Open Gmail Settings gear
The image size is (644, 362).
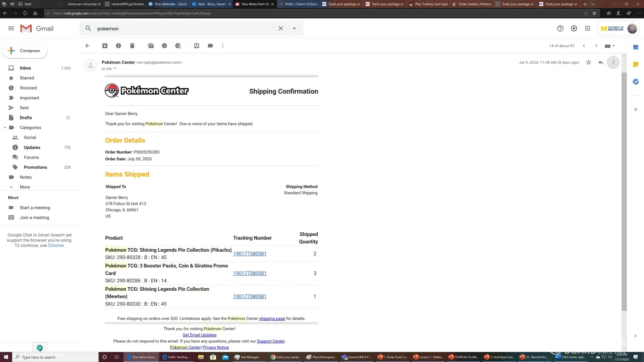[574, 28]
